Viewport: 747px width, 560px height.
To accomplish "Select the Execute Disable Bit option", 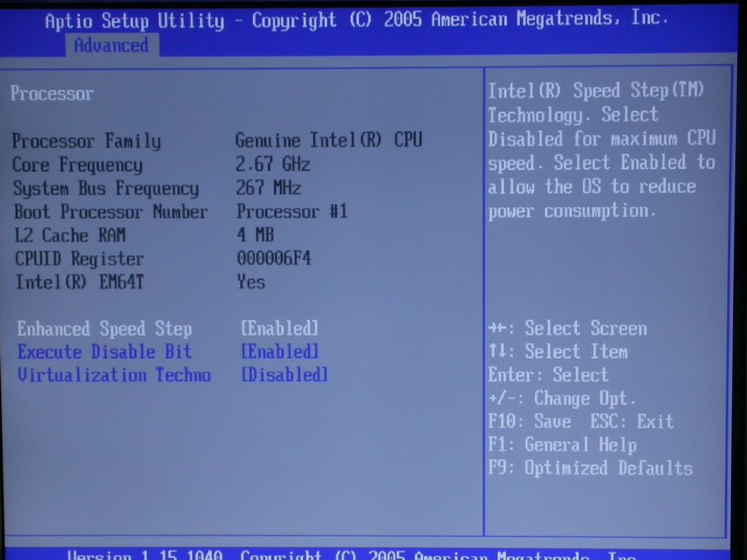I will [104, 352].
